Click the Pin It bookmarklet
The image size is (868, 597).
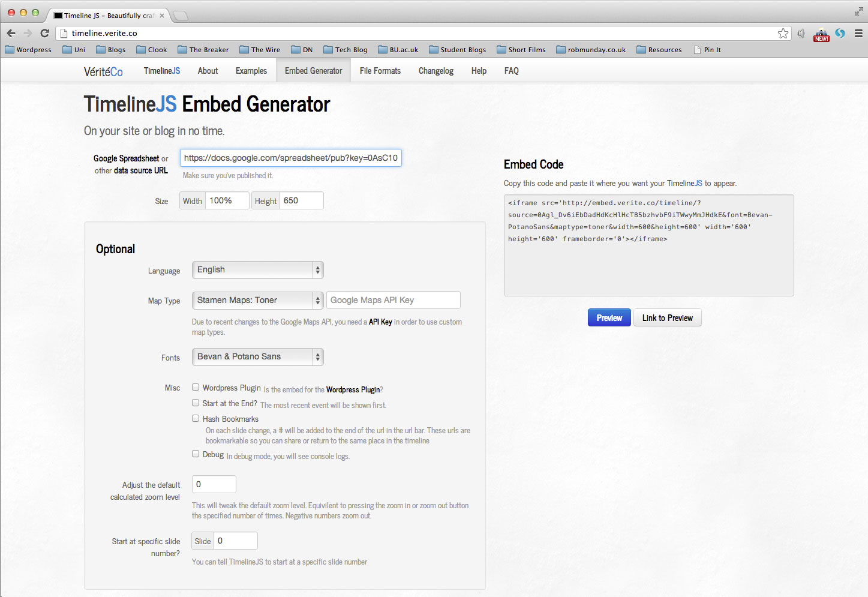[707, 50]
